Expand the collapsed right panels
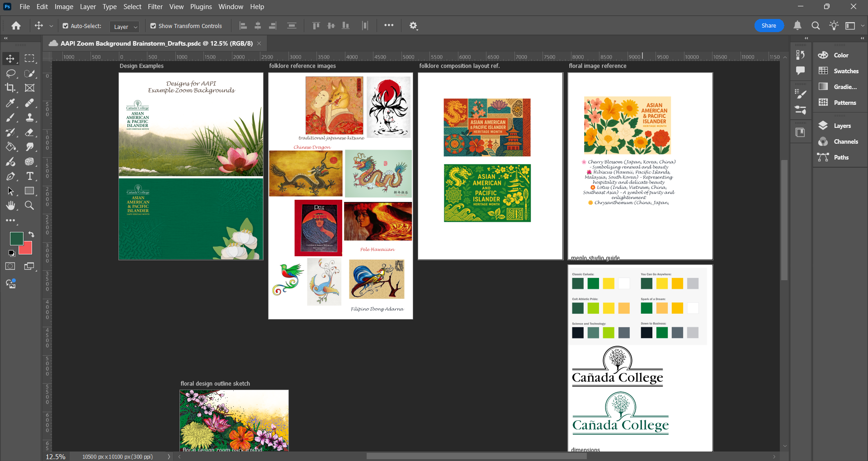 (x=862, y=38)
